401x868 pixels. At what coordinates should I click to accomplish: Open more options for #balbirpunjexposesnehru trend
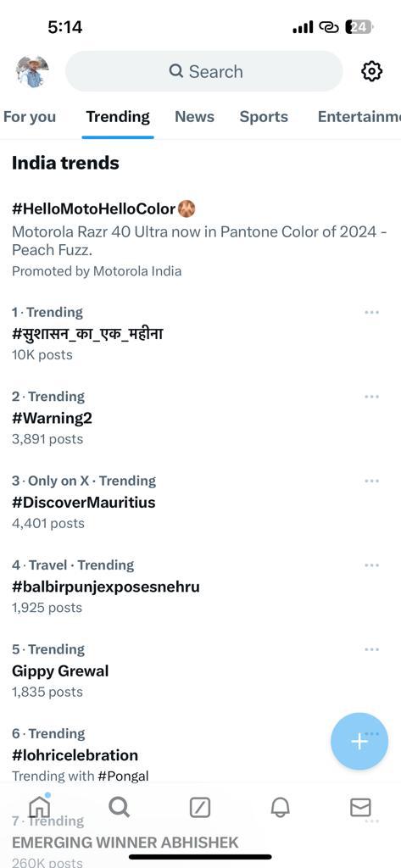click(371, 565)
